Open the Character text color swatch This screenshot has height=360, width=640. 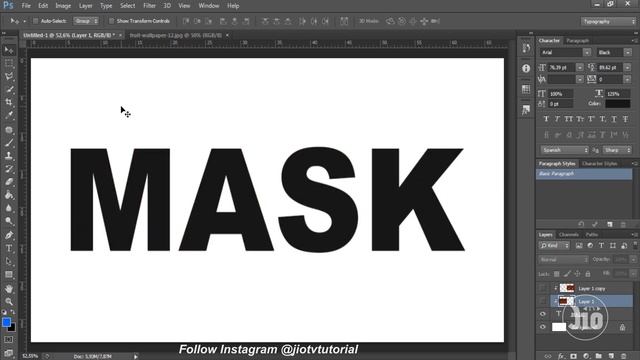(618, 104)
